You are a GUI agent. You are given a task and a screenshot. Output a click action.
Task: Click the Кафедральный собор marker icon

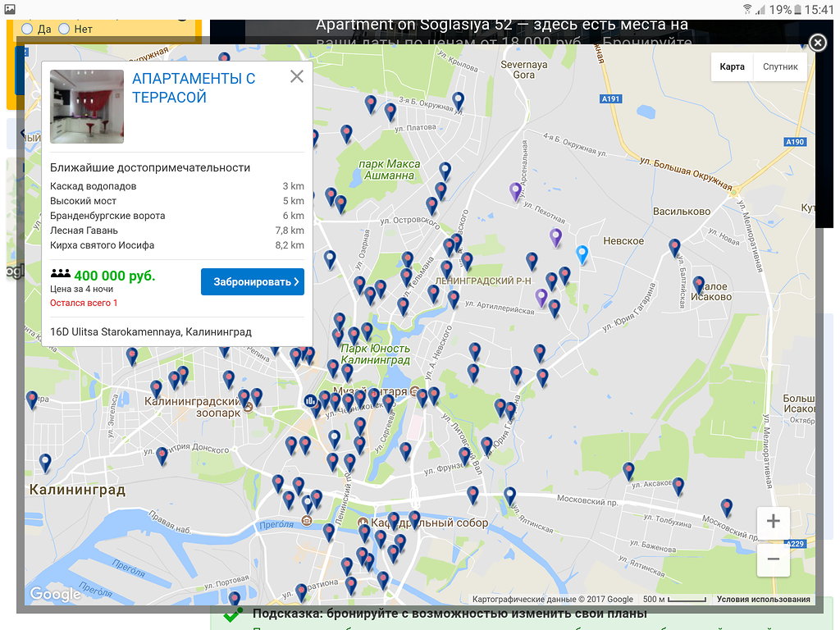pyautogui.click(x=363, y=523)
